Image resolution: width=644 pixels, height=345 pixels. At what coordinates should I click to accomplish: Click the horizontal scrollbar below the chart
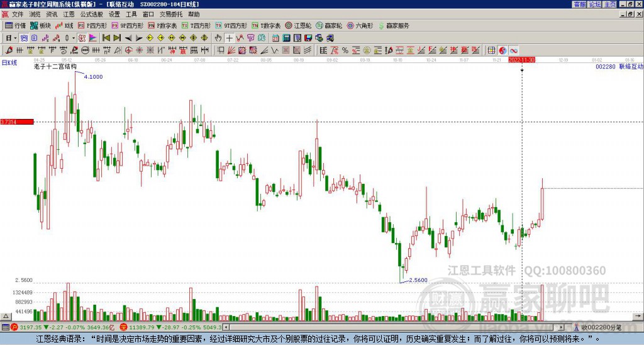tap(396, 327)
